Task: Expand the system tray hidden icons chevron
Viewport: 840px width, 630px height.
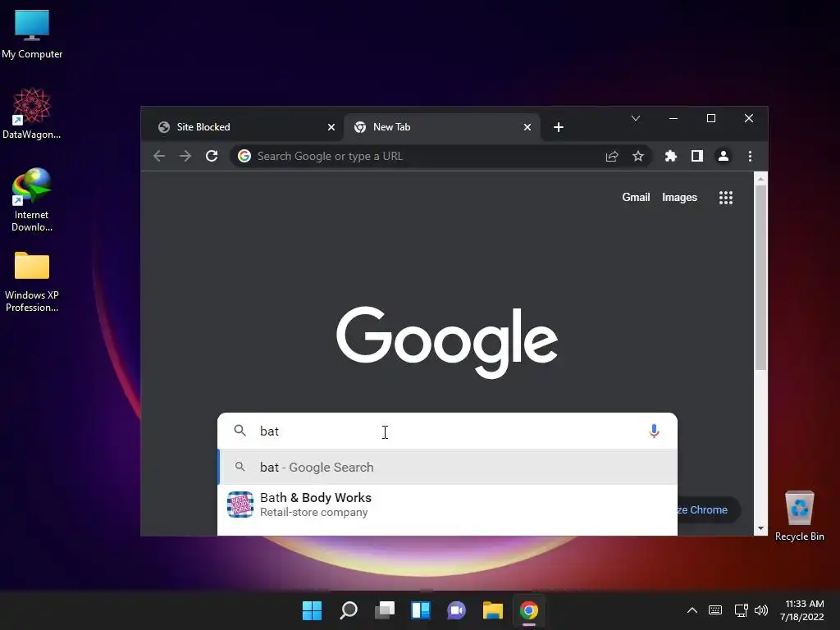Action: [x=692, y=610]
